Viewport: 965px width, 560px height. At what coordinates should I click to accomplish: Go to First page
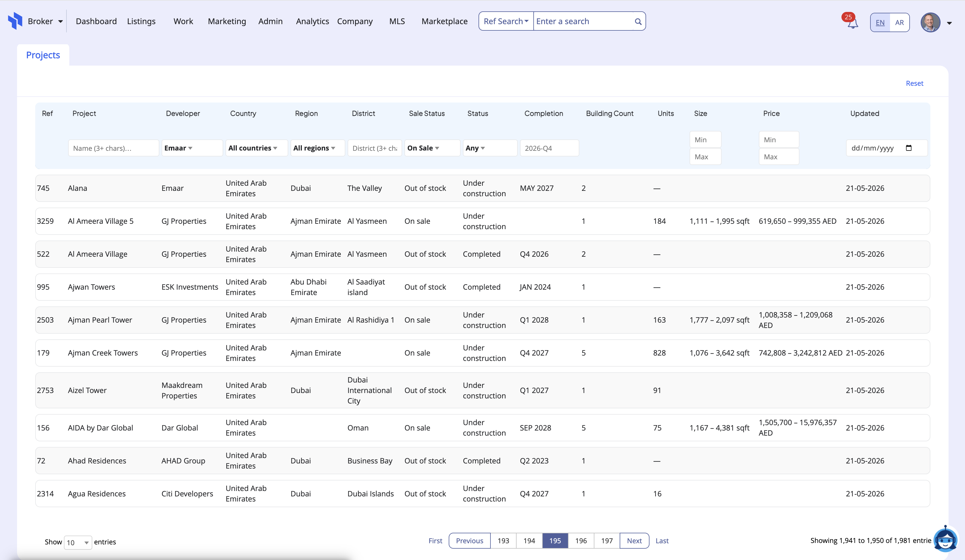click(435, 541)
